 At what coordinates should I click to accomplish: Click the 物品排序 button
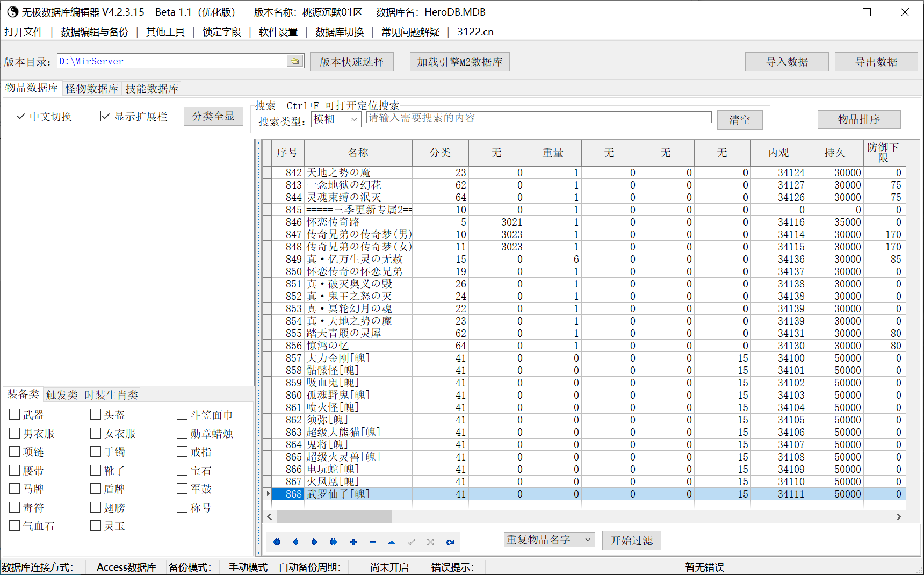pos(859,119)
